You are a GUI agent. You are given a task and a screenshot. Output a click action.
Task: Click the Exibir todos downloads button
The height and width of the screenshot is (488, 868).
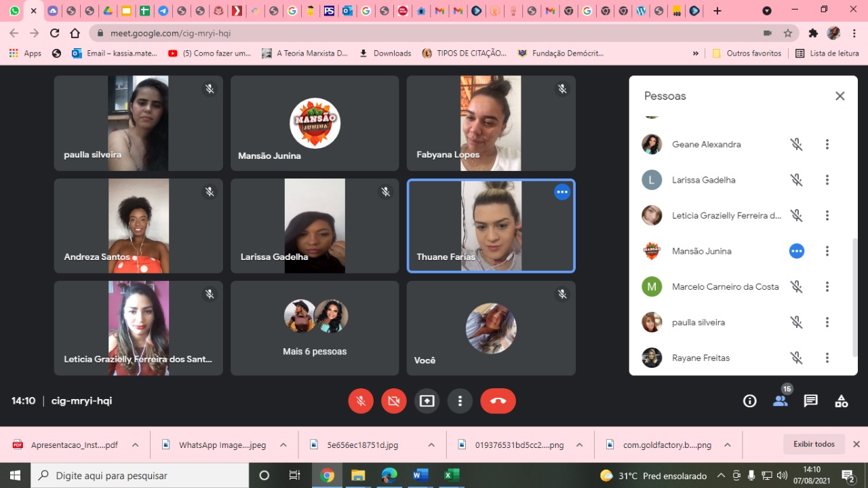pyautogui.click(x=814, y=445)
